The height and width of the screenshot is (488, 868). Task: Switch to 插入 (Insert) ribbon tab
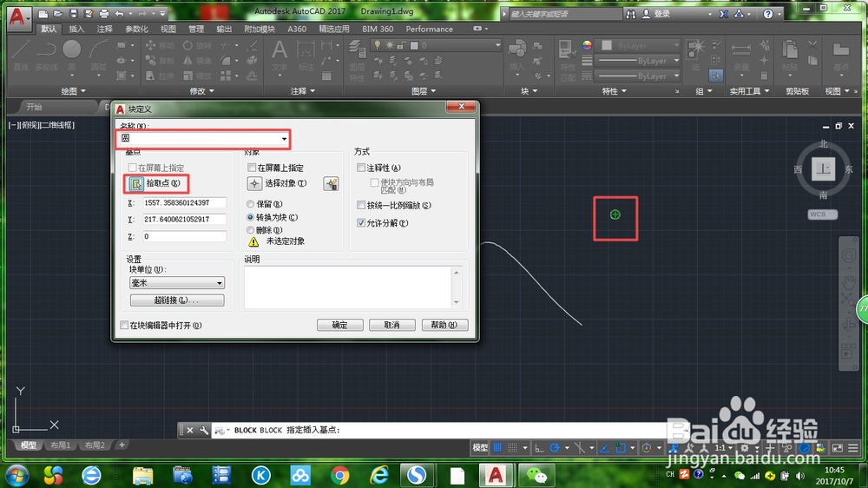click(x=76, y=29)
